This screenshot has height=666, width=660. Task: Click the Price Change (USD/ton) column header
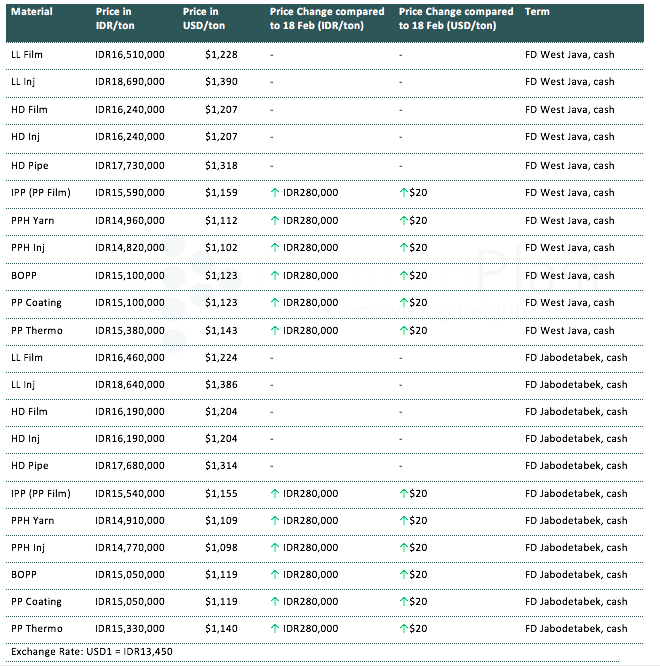[455, 19]
